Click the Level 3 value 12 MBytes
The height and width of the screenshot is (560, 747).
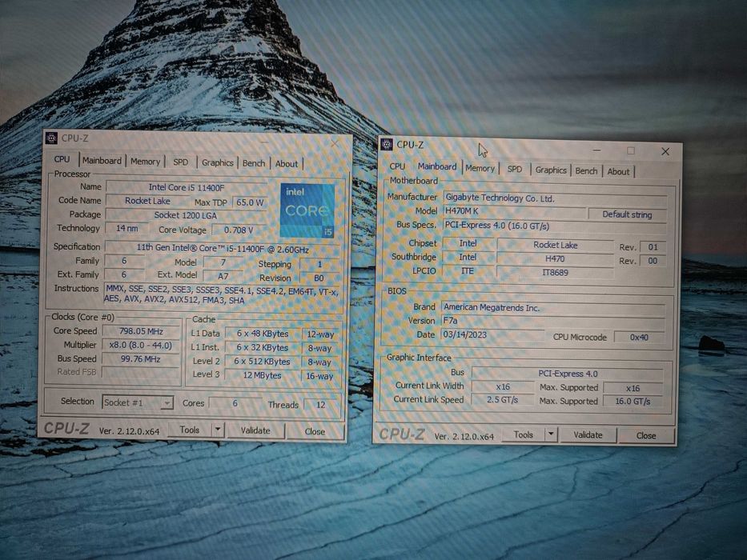[x=262, y=375]
